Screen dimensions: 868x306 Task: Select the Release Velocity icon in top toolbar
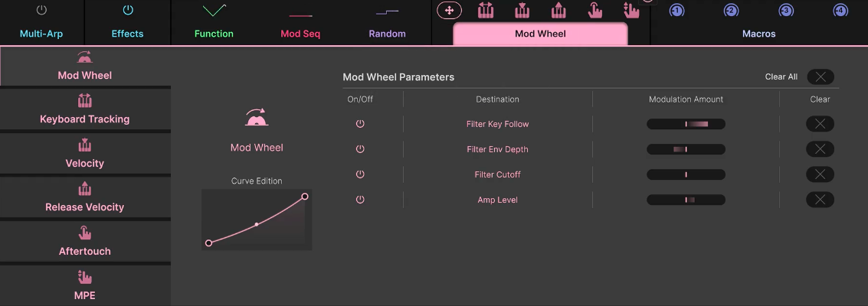[x=558, y=10]
